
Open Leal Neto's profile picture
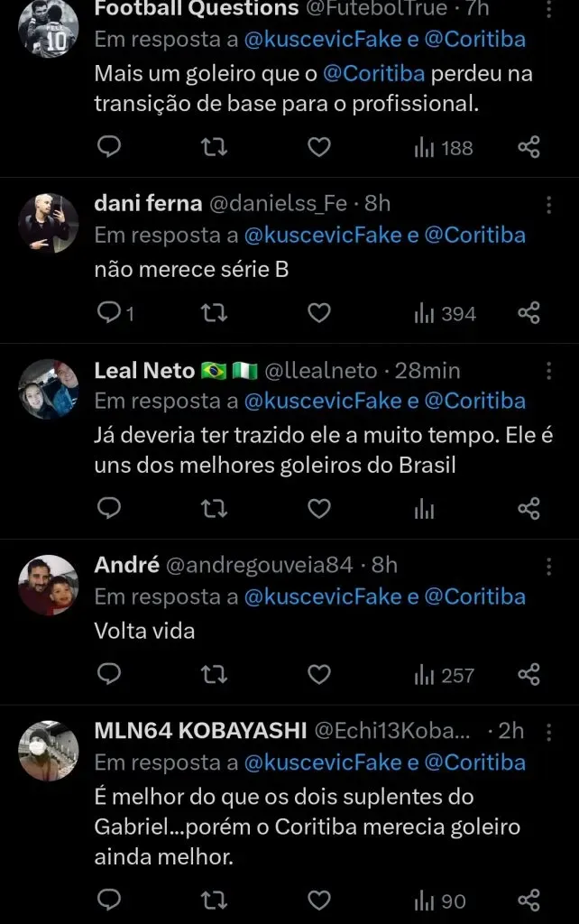pyautogui.click(x=49, y=389)
